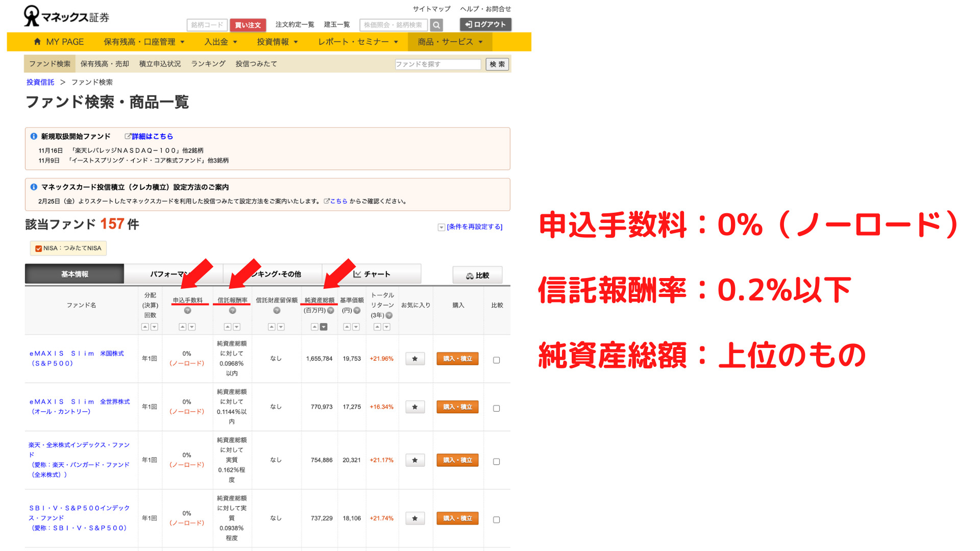Expand レポート・セミナー dropdown menu
The height and width of the screenshot is (551, 980).
(358, 42)
